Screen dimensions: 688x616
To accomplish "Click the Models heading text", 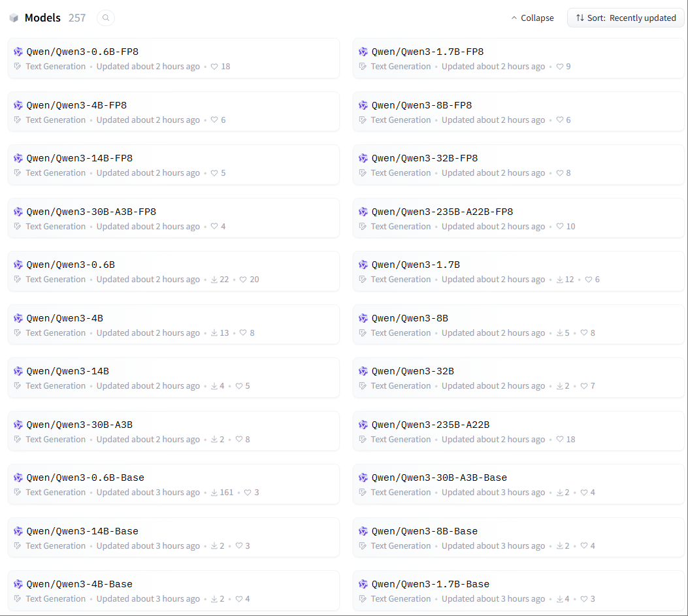I will click(42, 18).
